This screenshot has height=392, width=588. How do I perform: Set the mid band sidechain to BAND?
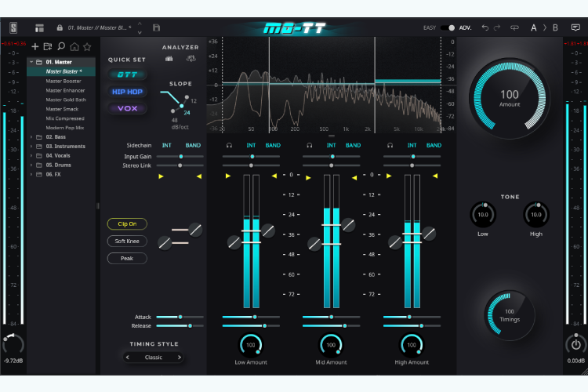354,146
